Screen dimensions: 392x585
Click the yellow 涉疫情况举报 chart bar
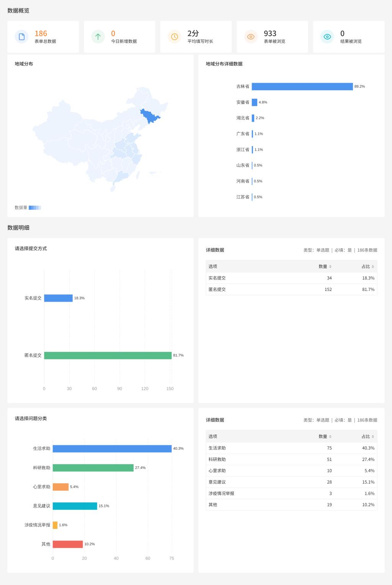tap(55, 525)
